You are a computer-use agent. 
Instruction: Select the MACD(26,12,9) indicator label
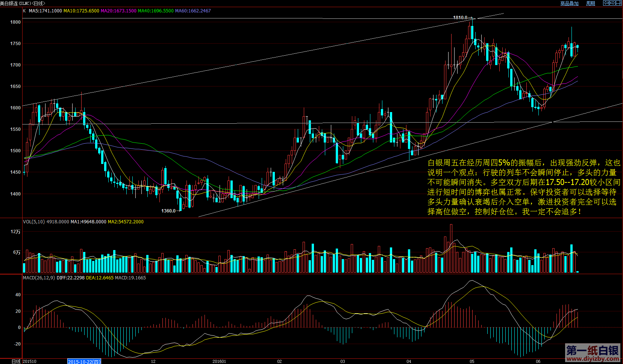click(39, 278)
